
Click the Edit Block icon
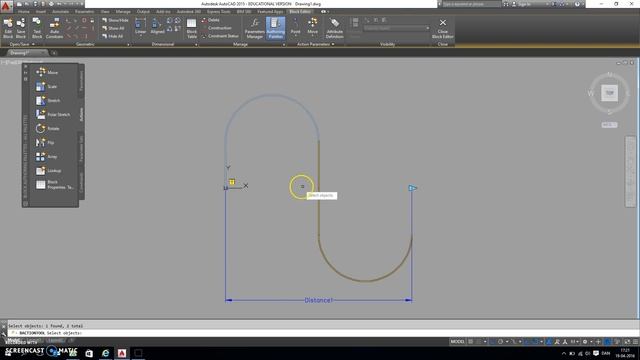[x=8, y=28]
